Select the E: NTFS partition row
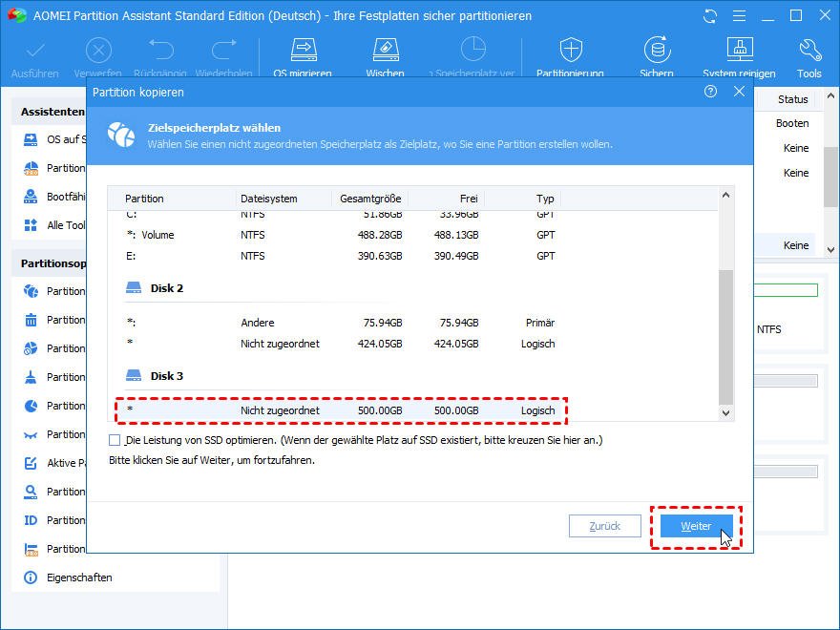The height and width of the screenshot is (630, 840). 341,256
